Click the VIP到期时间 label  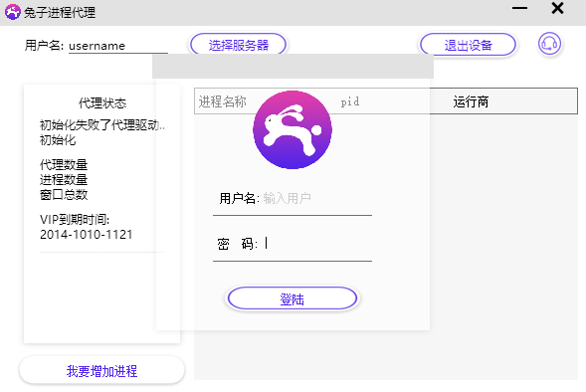[75, 219]
